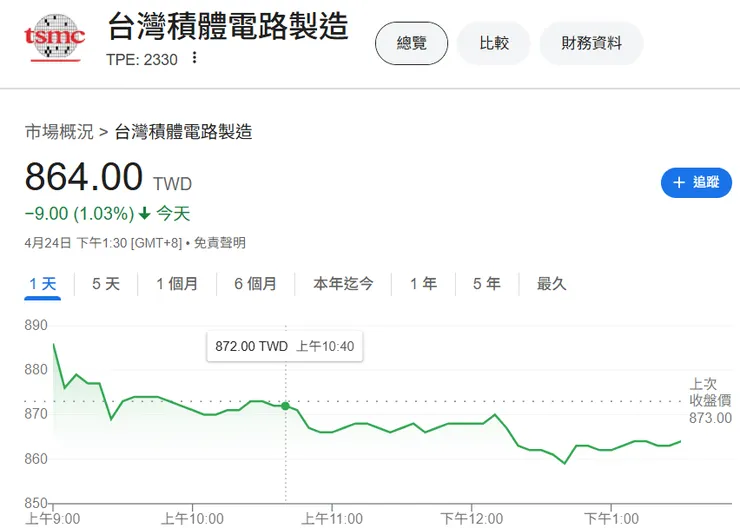Click the −9.00 (1.03%) change text
Viewport: 740px width, 528px height.
[79, 214]
